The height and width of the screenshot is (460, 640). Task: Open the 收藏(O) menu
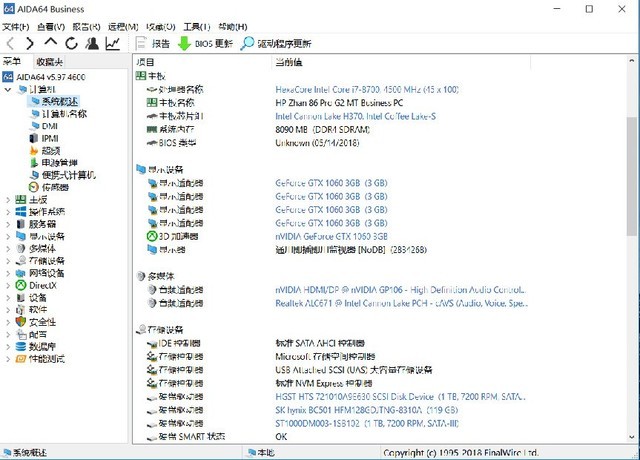tap(161, 27)
